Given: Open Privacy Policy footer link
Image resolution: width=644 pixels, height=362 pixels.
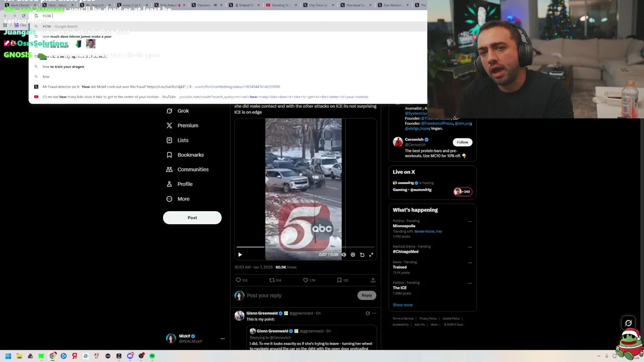Looking at the screenshot, I should [x=428, y=318].
